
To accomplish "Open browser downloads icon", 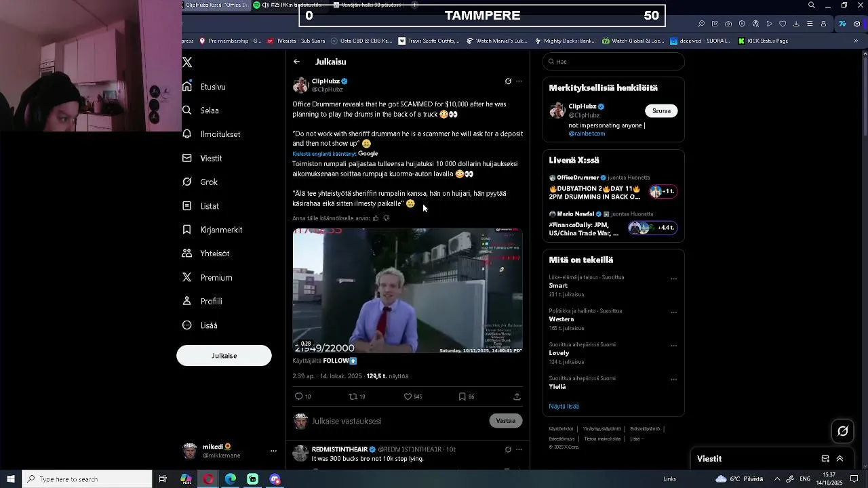I will [x=796, y=24].
